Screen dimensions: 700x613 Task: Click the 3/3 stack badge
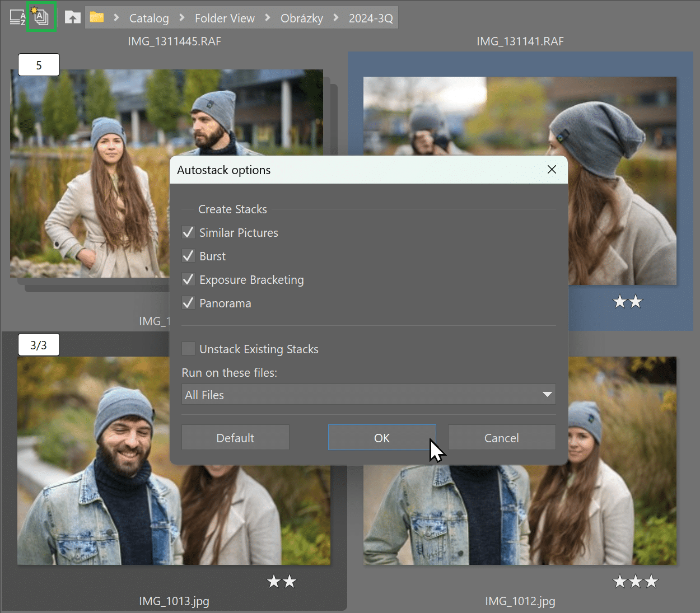[39, 345]
